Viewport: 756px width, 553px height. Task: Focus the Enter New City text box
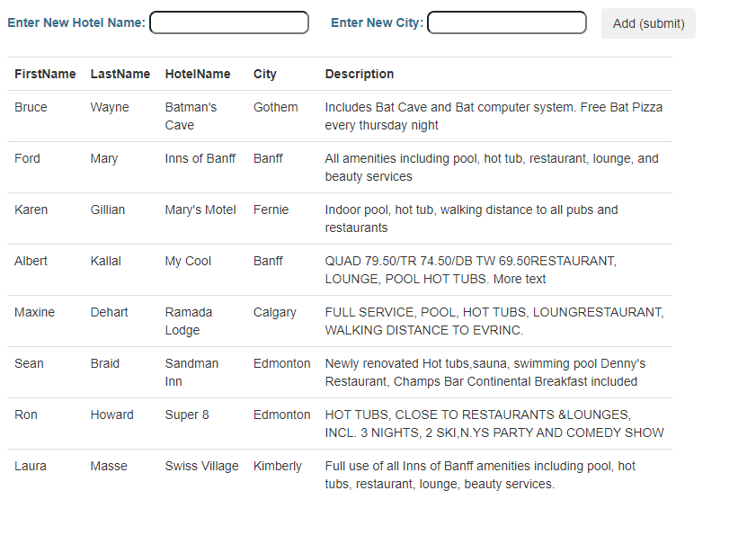(507, 22)
